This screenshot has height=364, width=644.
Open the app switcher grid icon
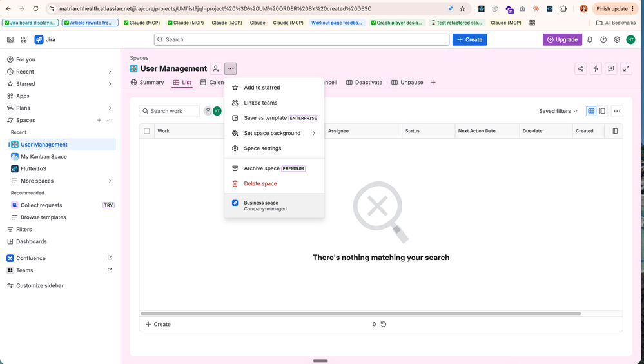click(24, 39)
